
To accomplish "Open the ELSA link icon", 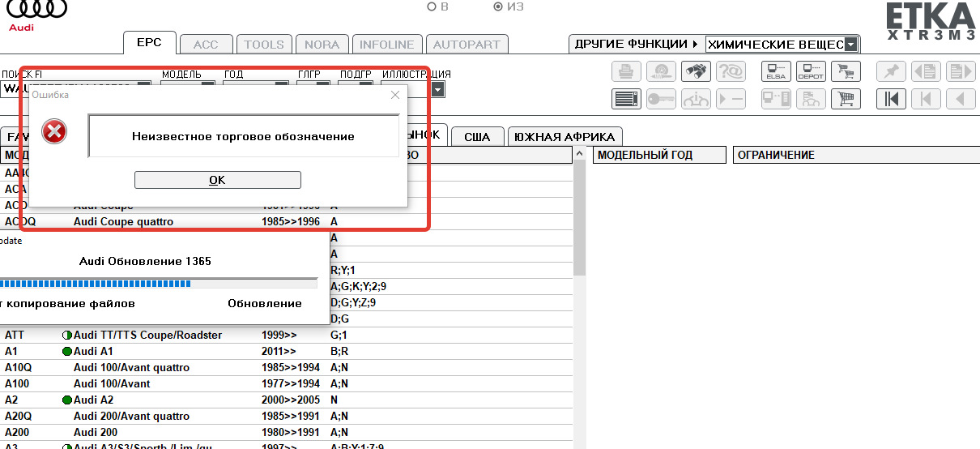I will click(776, 72).
